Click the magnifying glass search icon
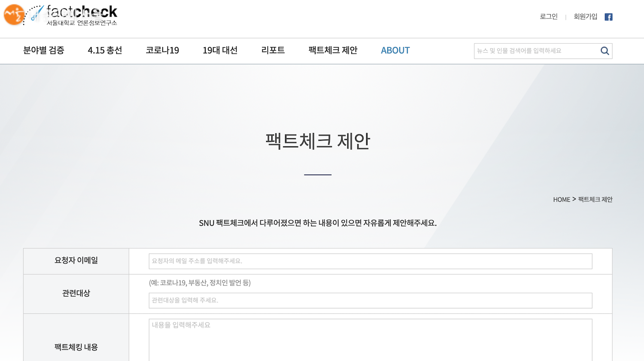Screen dimensions: 644x361 tap(605, 51)
